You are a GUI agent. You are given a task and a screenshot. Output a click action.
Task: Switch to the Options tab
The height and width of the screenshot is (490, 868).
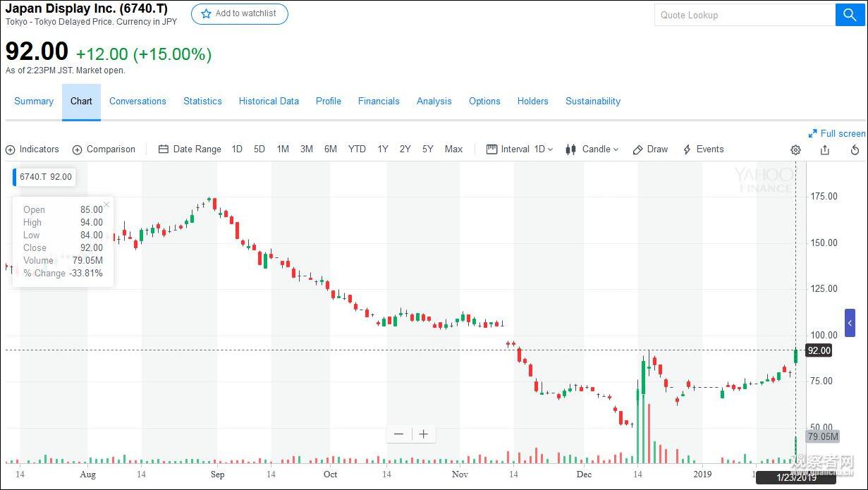[484, 101]
